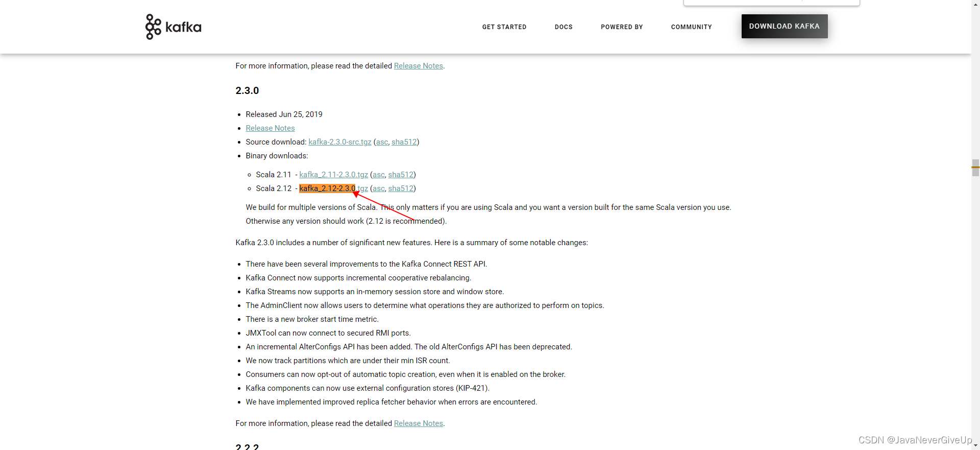Select sentence 'Kafka 2.3.0 includes a number of significant new features'
Image resolution: width=980 pixels, height=450 pixels.
click(412, 243)
